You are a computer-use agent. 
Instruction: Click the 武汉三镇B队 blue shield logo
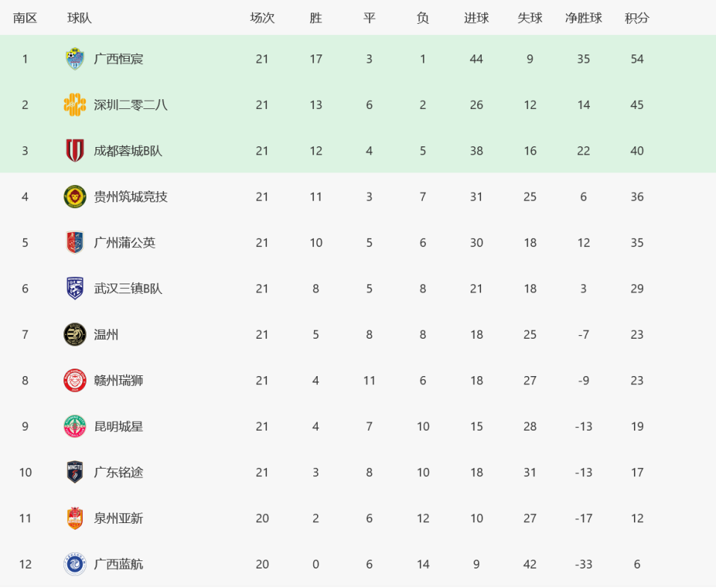click(x=75, y=288)
